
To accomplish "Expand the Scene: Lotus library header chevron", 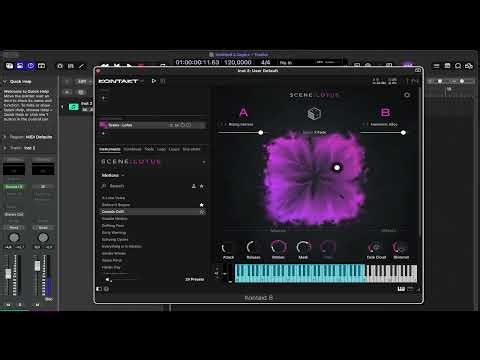I will pyautogui.click(x=204, y=162).
